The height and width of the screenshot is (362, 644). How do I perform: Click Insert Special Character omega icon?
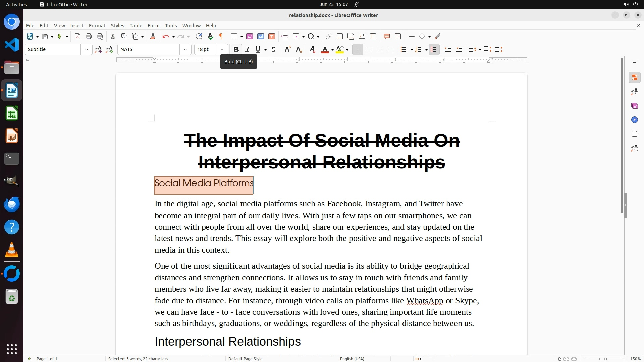[311, 37]
